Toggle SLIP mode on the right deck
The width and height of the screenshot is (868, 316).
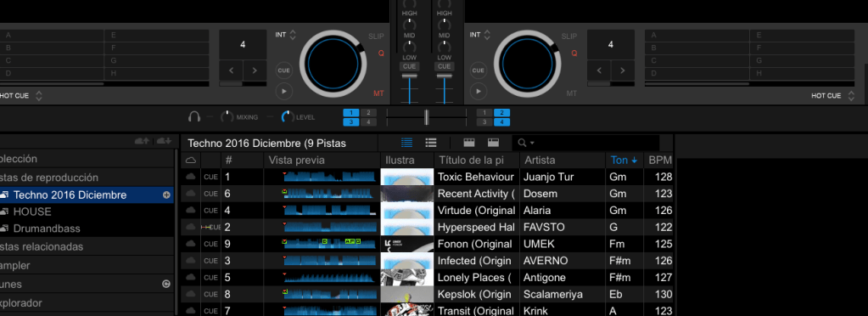pos(569,37)
